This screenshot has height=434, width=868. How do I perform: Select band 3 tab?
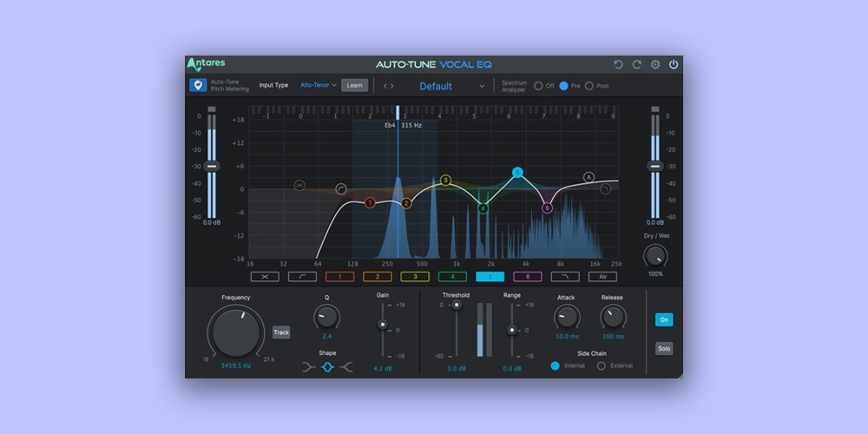415,277
